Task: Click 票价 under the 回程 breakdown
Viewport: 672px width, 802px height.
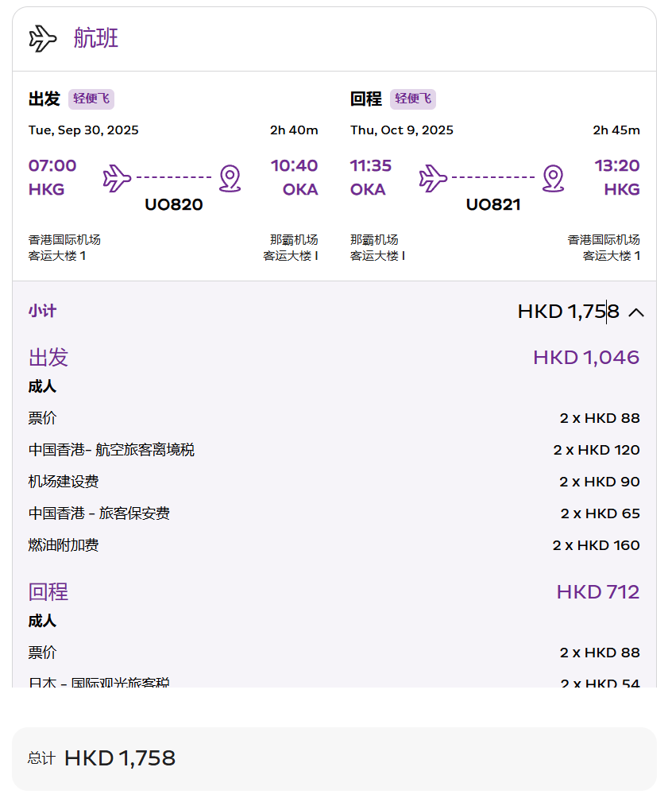Action: coord(42,653)
